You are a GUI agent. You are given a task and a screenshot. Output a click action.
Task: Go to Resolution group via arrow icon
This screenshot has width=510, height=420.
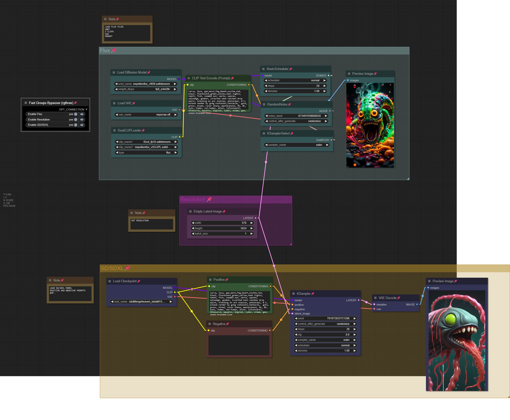pos(82,120)
